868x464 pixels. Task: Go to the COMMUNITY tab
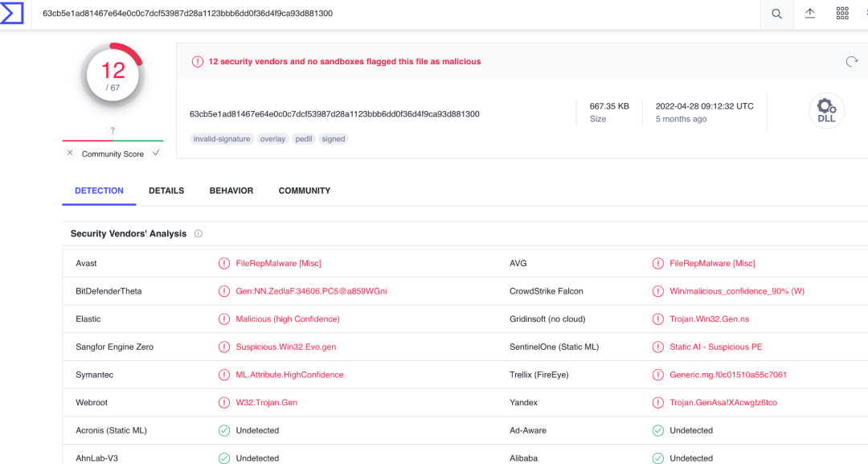305,191
